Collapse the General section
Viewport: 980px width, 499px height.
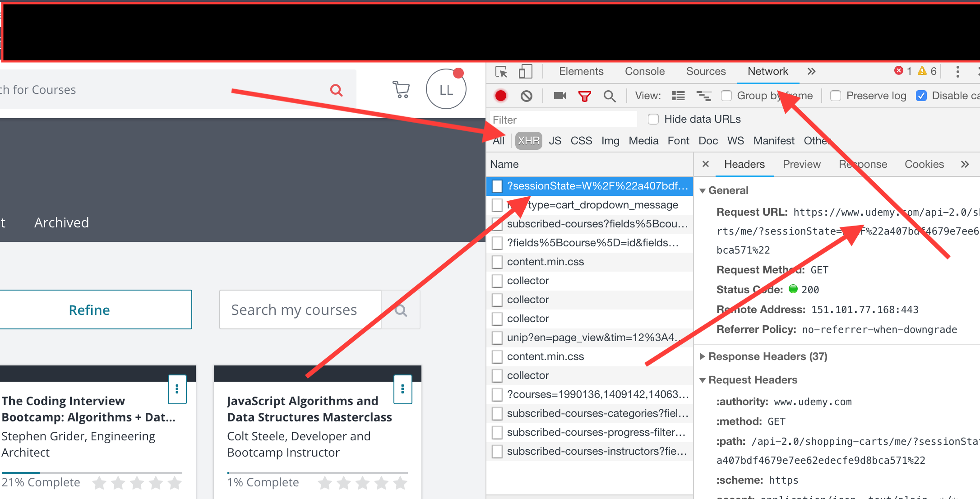coord(703,191)
